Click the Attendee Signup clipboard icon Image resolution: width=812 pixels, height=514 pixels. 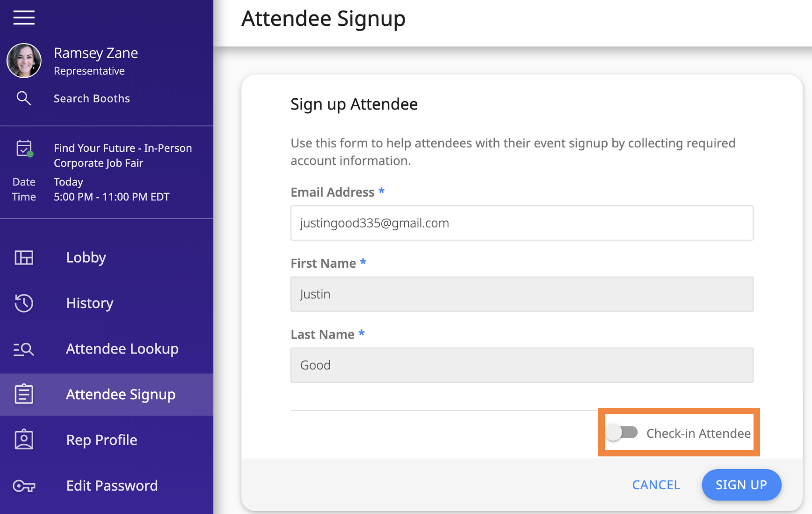pos(23,394)
